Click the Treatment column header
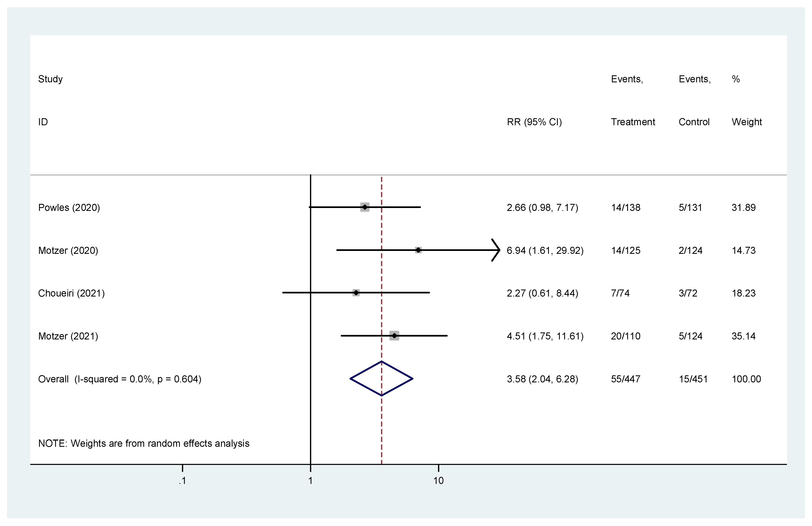 pyautogui.click(x=633, y=122)
